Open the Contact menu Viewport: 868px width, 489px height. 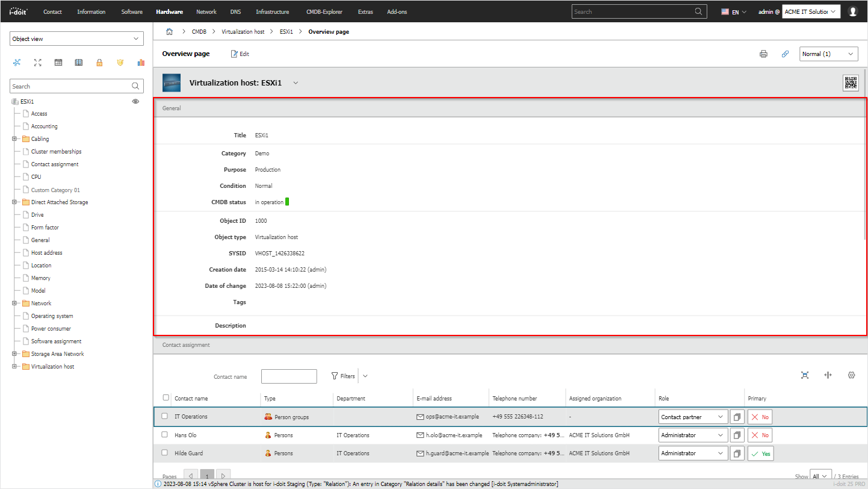coord(52,11)
